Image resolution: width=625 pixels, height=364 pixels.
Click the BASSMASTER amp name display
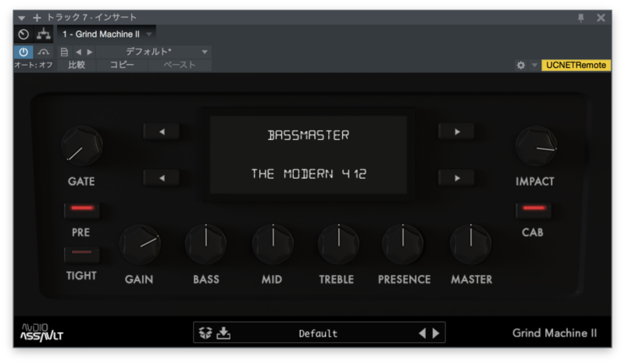[x=309, y=135]
